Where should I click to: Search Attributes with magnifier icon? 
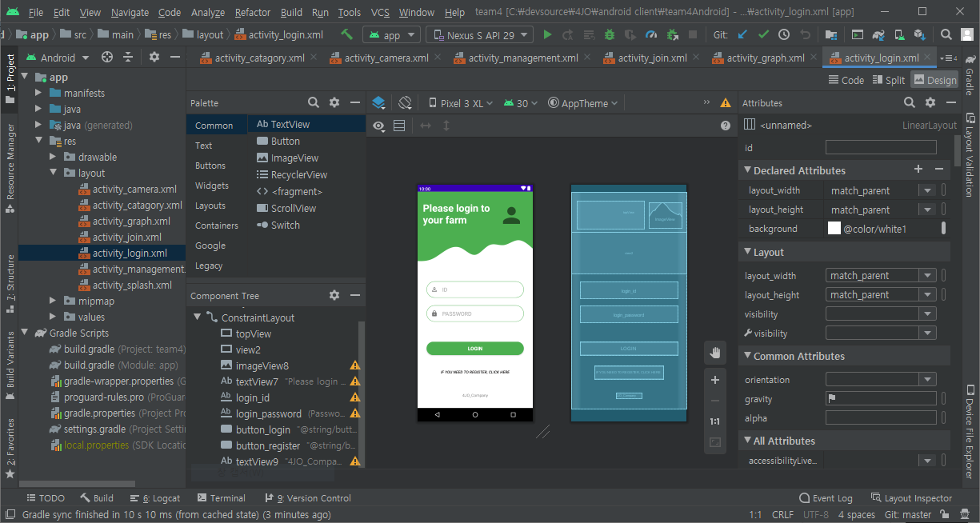910,103
